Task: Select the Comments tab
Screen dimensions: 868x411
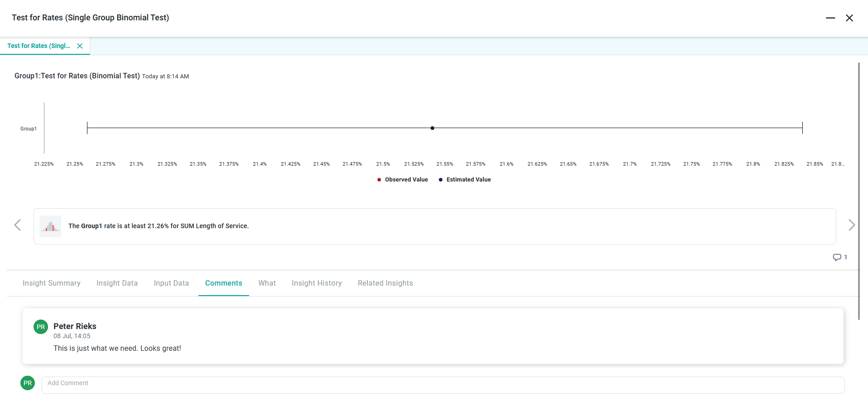Action: (x=224, y=283)
